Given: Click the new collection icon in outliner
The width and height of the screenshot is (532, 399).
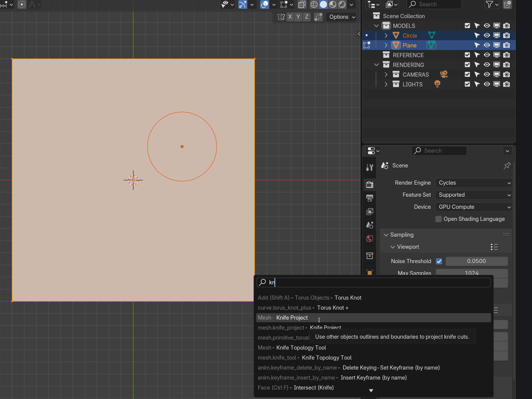Looking at the screenshot, I should (x=507, y=5).
